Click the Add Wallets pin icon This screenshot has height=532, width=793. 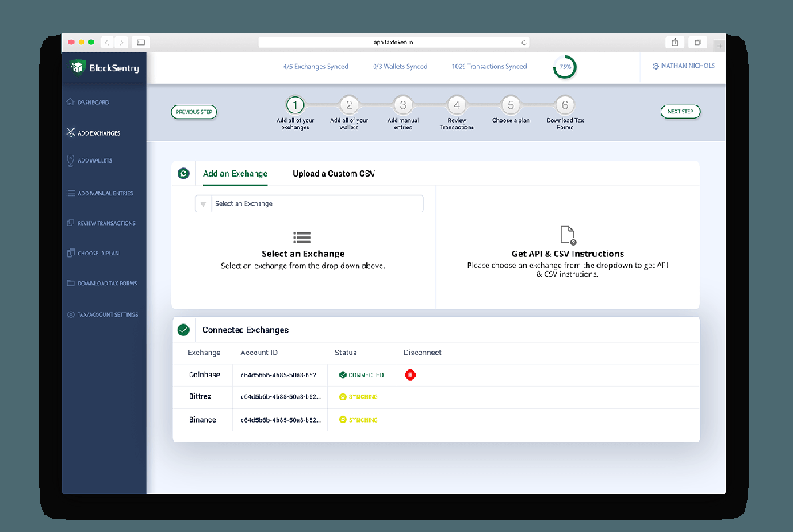(x=71, y=160)
